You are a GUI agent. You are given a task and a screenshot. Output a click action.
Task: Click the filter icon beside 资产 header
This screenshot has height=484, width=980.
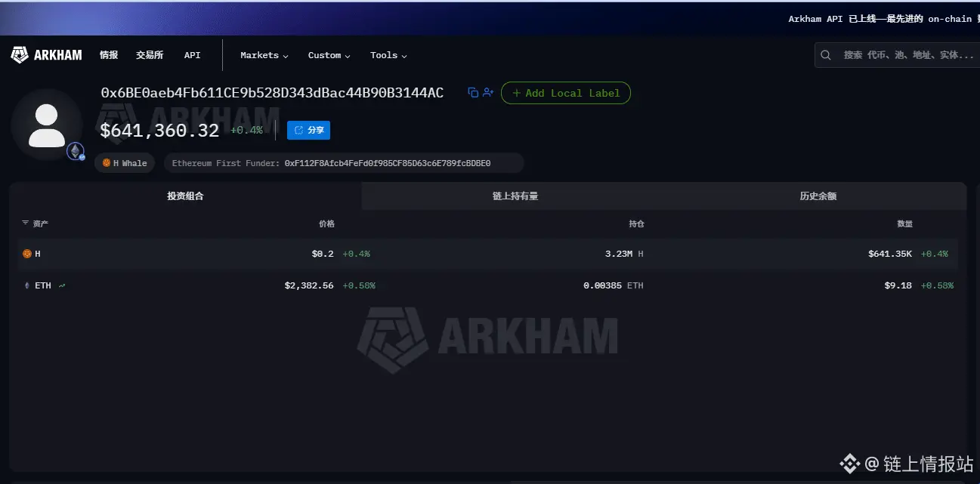click(x=26, y=224)
